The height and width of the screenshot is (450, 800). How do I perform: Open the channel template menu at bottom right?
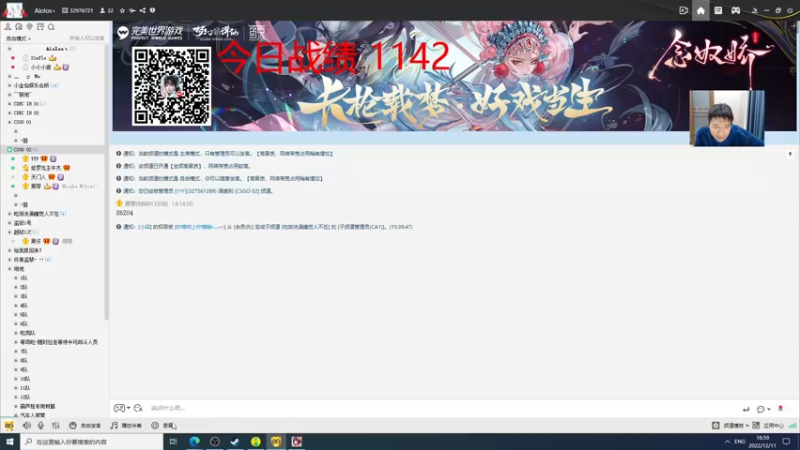(x=730, y=426)
